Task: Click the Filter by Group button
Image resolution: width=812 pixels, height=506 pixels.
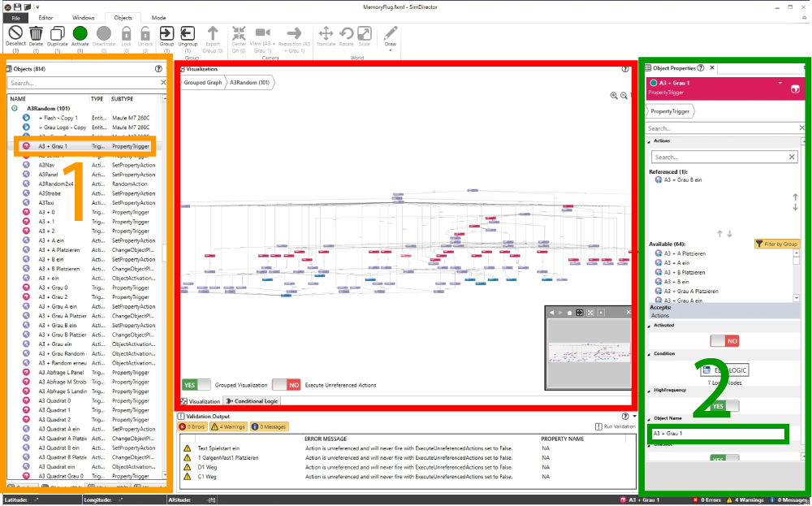Action: tap(776, 244)
